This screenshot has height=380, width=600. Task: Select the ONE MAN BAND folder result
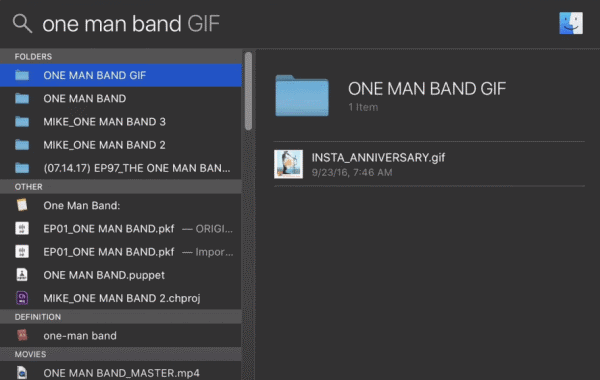(x=121, y=98)
